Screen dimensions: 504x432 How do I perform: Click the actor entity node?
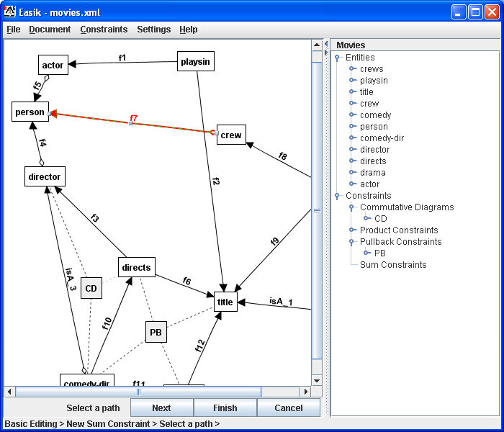point(53,65)
